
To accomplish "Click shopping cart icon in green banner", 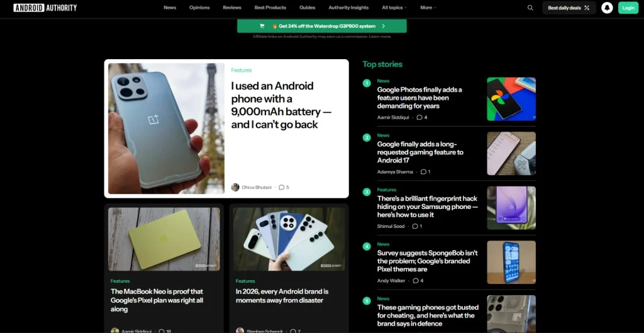I will pyautogui.click(x=262, y=26).
